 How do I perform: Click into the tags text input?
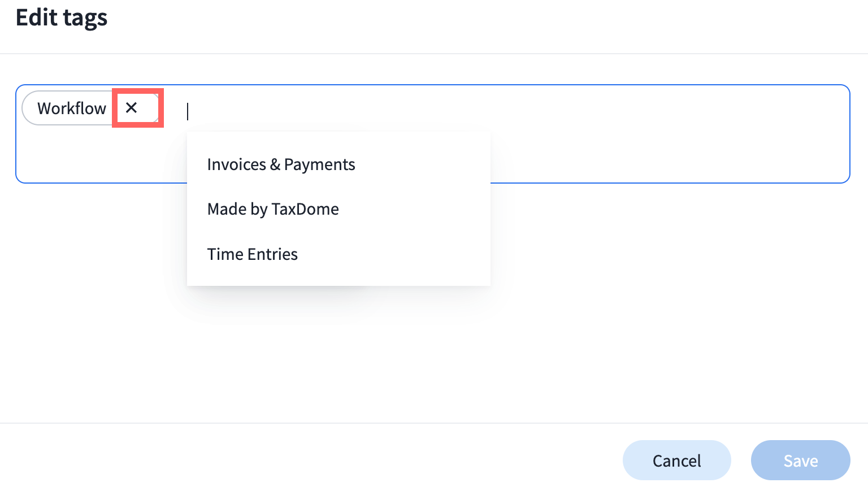(x=339, y=111)
